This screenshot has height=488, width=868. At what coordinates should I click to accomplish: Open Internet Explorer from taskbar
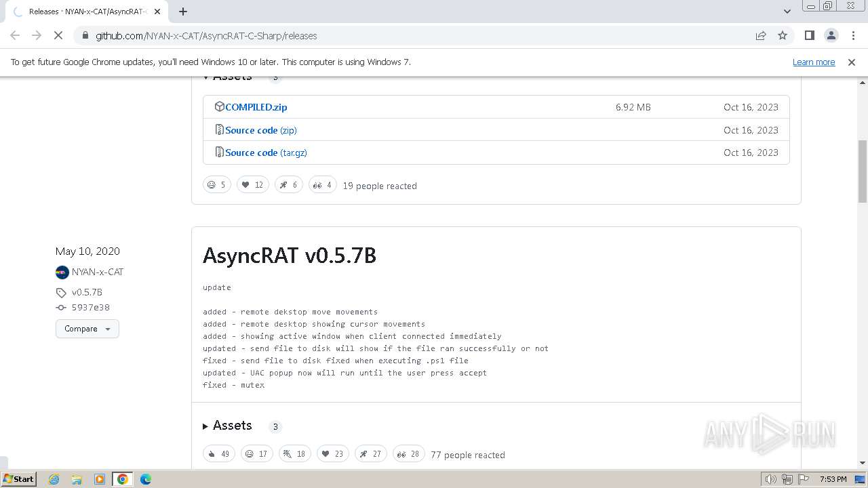pos(54,479)
